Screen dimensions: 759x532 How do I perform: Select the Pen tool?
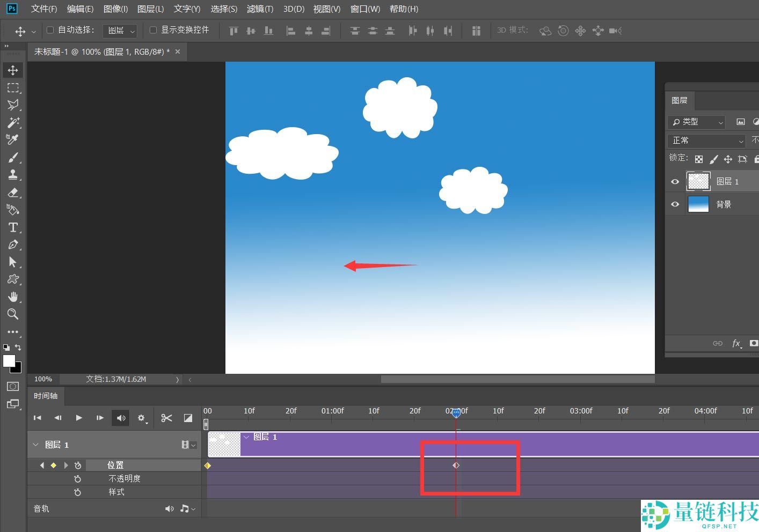pyautogui.click(x=13, y=245)
